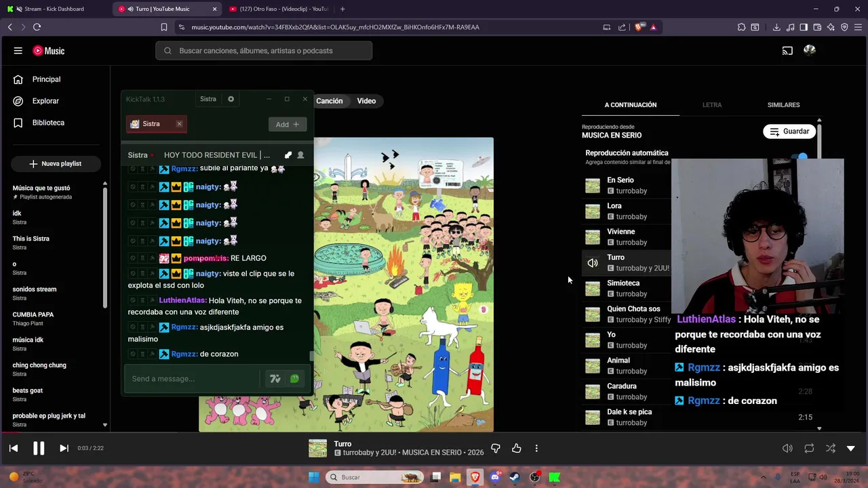Toggle shuffle in player bar

pyautogui.click(x=831, y=448)
